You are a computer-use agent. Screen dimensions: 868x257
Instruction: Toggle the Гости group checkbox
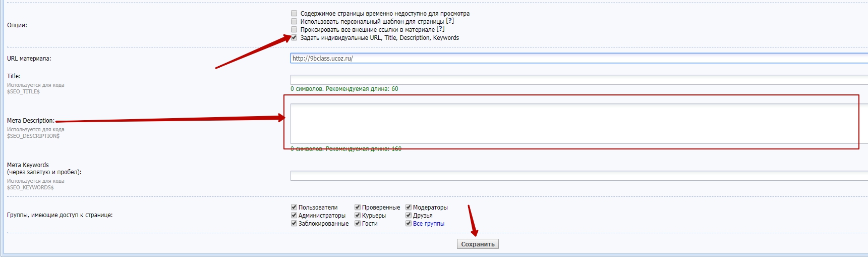coord(358,223)
